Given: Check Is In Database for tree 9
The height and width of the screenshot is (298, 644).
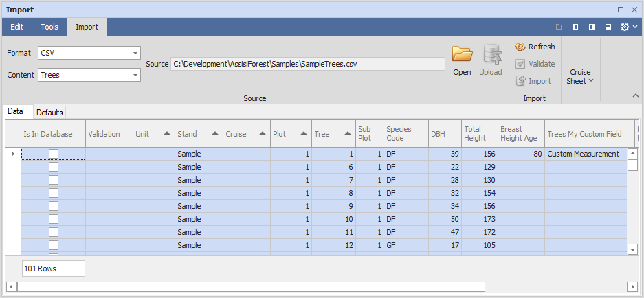Looking at the screenshot, I should [x=54, y=206].
